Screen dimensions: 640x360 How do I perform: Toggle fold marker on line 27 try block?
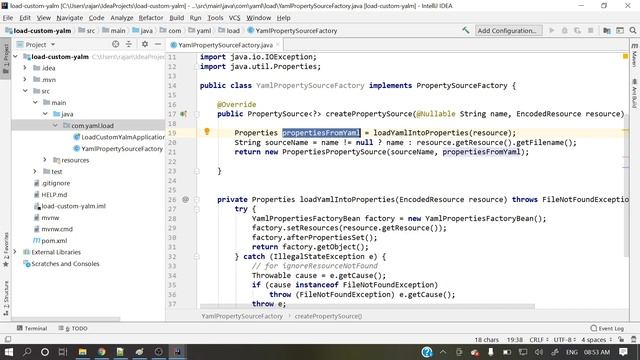pyautogui.click(x=196, y=209)
